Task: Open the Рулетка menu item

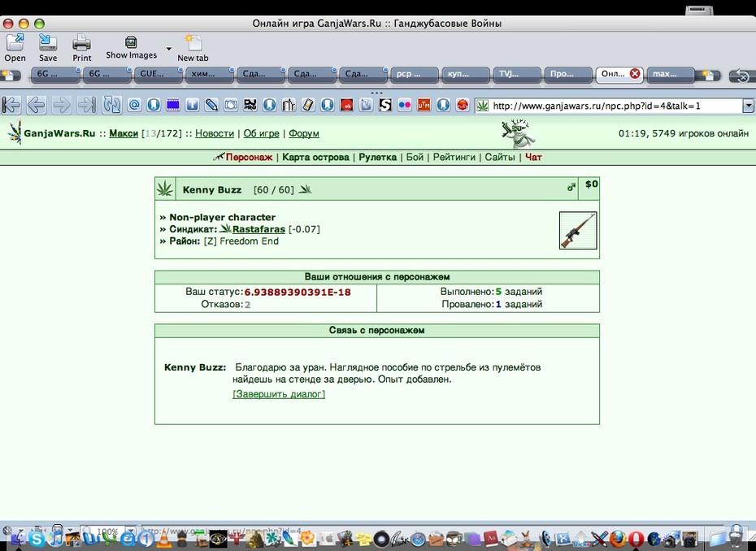Action: click(x=377, y=157)
